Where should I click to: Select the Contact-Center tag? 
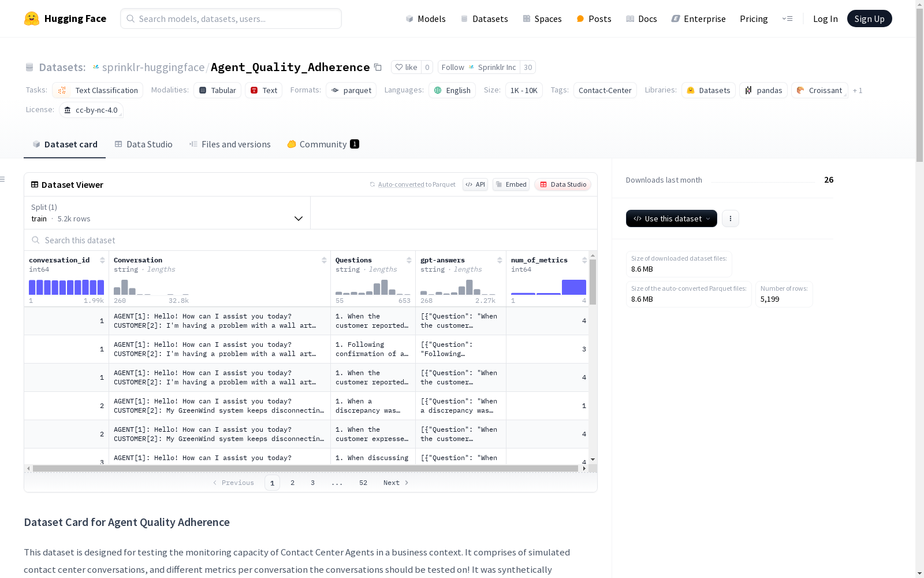tap(605, 90)
